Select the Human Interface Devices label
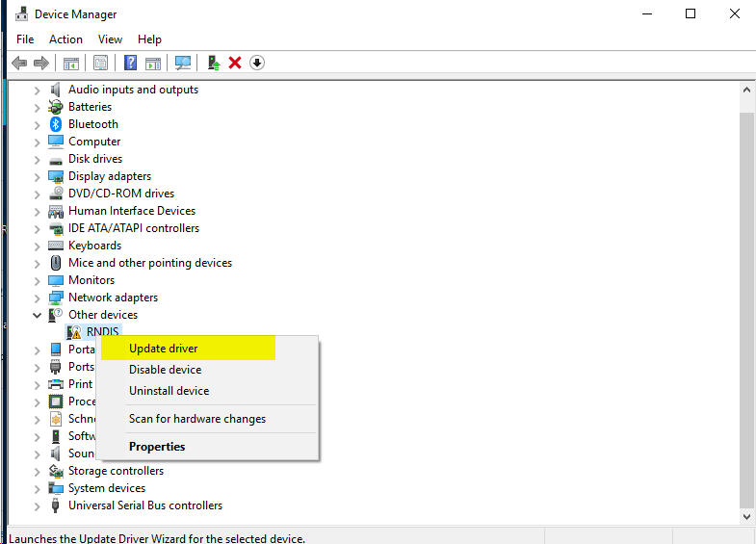The image size is (756, 544). (132, 211)
